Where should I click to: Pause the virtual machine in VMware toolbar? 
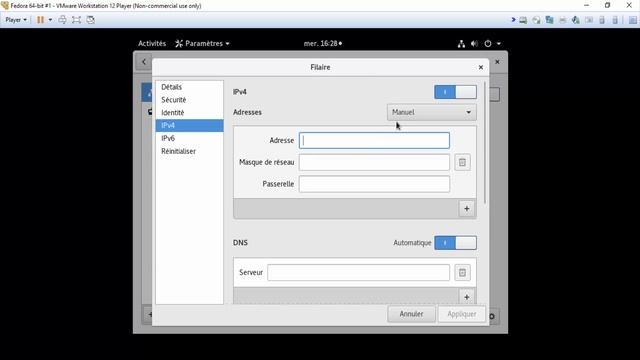click(40, 20)
